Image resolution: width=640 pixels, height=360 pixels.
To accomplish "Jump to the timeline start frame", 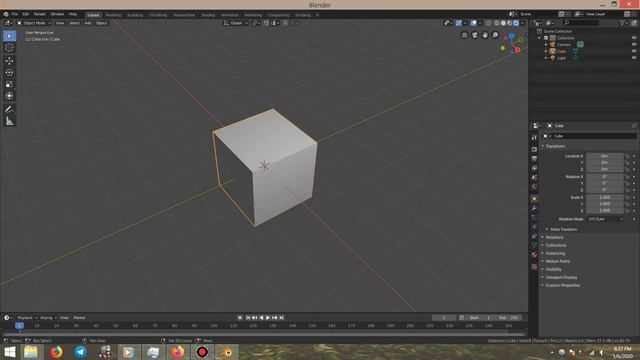I will pos(248,318).
